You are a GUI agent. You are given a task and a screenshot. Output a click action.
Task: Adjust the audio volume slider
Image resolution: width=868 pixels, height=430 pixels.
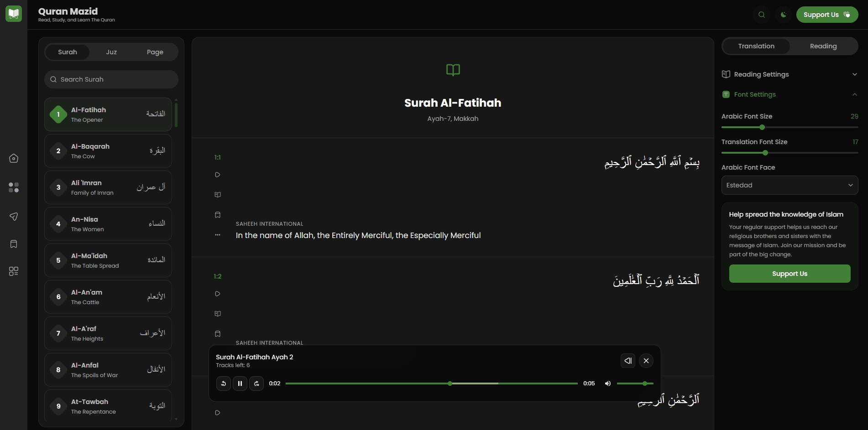[635, 383]
